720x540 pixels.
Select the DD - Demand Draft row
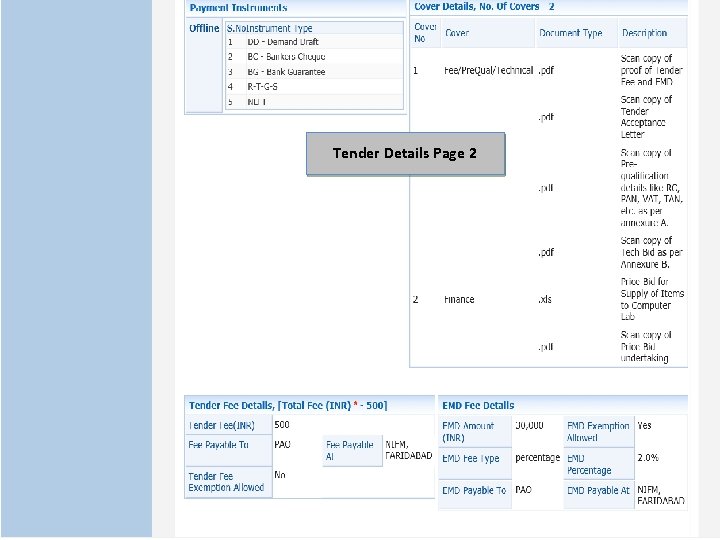pos(315,42)
